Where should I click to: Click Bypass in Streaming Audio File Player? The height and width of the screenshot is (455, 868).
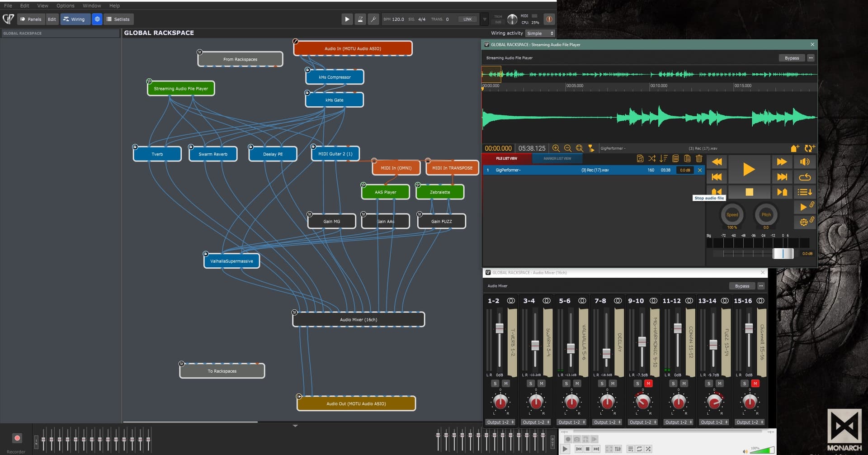pyautogui.click(x=792, y=58)
